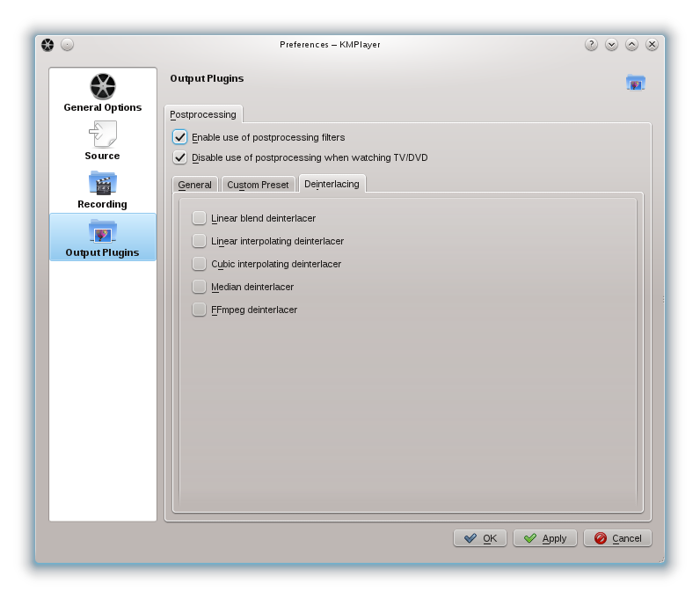700x598 pixels.
Task: Click the Apply button
Action: pos(545,538)
